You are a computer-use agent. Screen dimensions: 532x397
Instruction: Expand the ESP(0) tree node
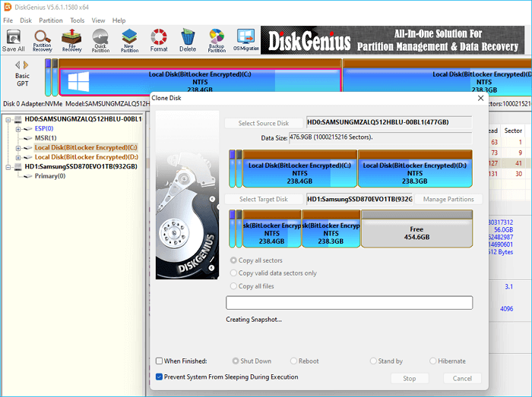(18, 129)
